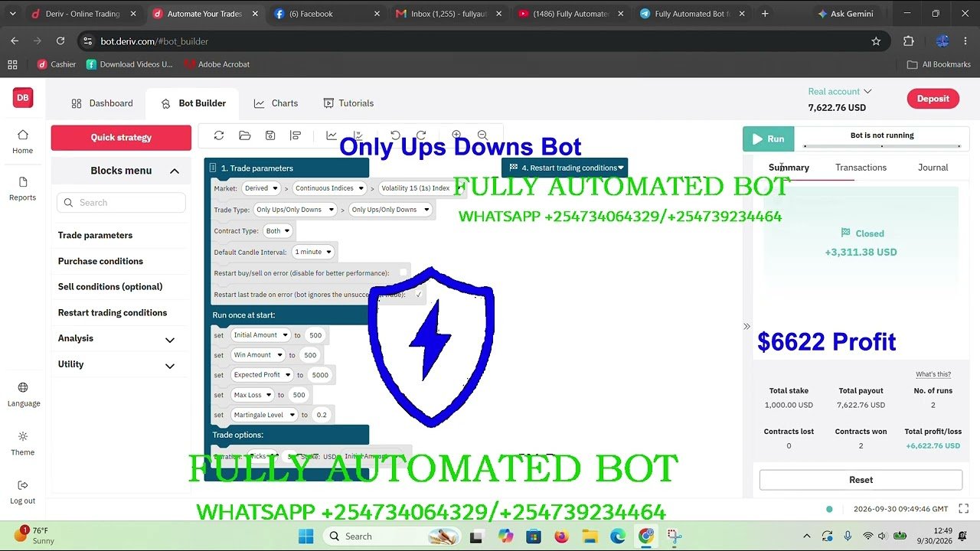Click the redo icon in toolbar
Screen dimensions: 980x551
point(420,135)
